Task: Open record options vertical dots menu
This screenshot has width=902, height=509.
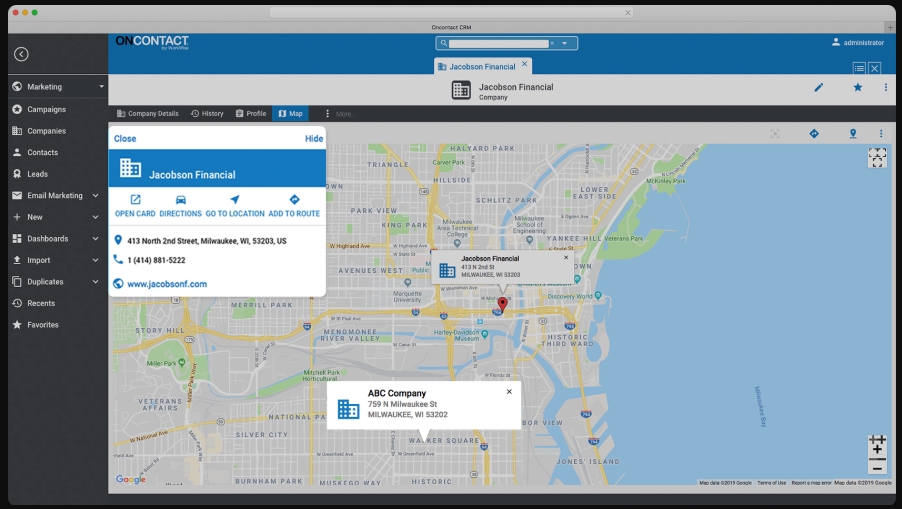Action: (x=885, y=87)
